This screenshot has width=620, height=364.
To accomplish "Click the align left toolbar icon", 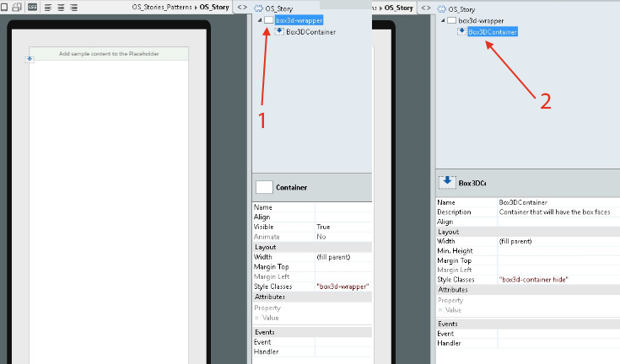I will [47, 7].
